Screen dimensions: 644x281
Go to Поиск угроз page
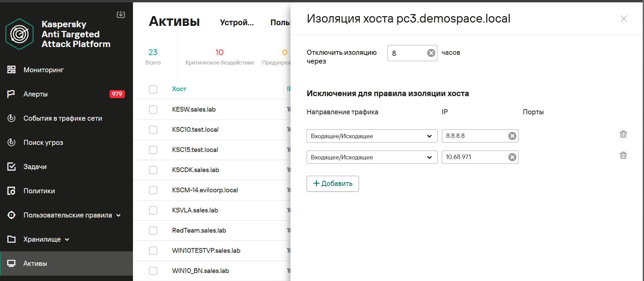43,143
